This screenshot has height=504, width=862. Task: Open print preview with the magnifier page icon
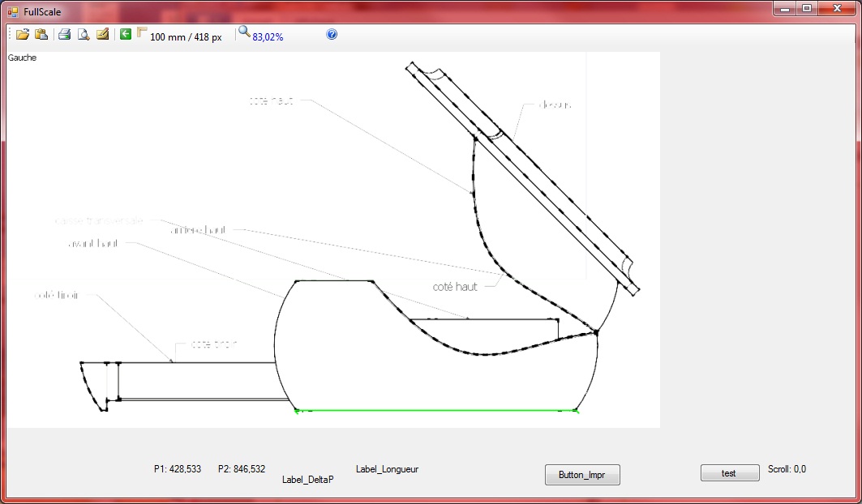(x=84, y=34)
